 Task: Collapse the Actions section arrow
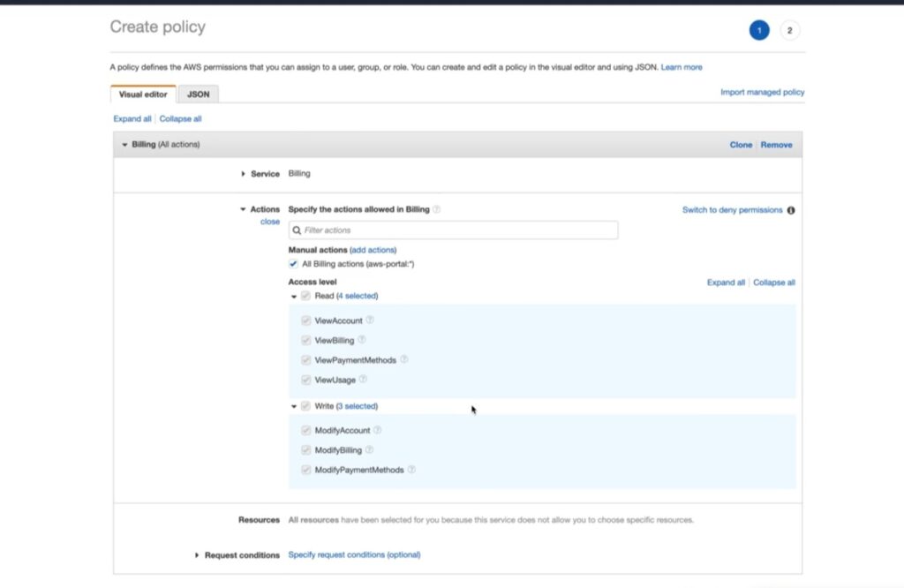pyautogui.click(x=243, y=209)
